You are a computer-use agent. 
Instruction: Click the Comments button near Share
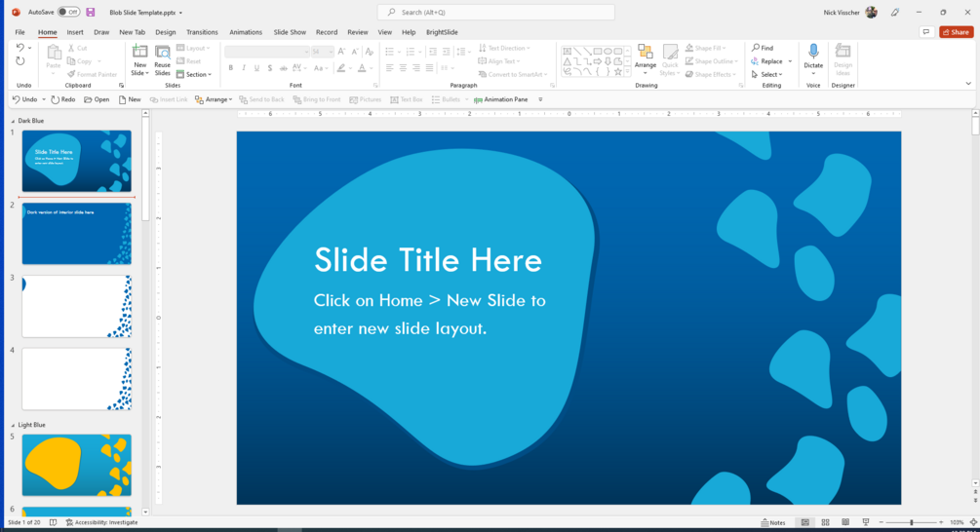pyautogui.click(x=926, y=32)
